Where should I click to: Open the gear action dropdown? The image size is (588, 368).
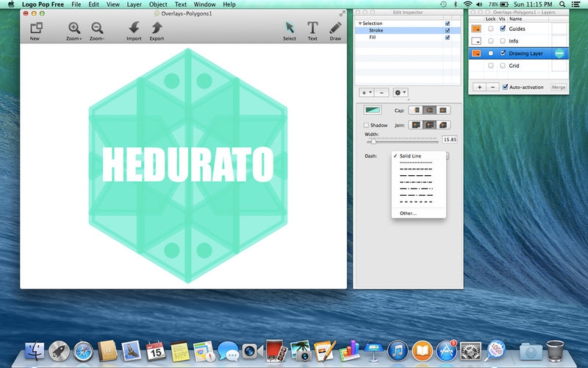(x=400, y=93)
